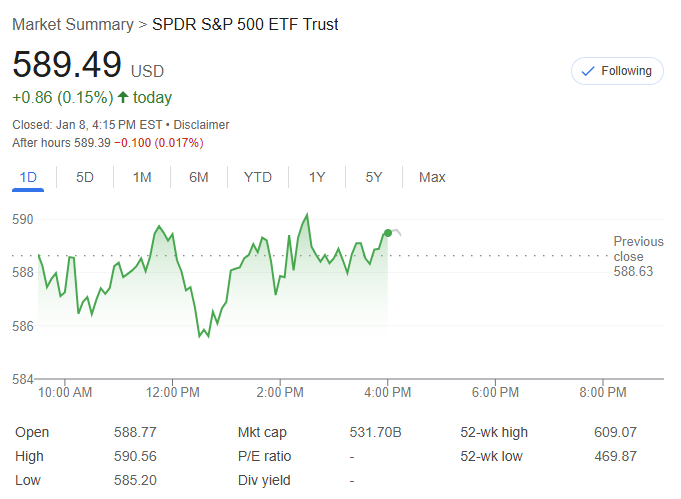Click the green closing price dot

[387, 233]
